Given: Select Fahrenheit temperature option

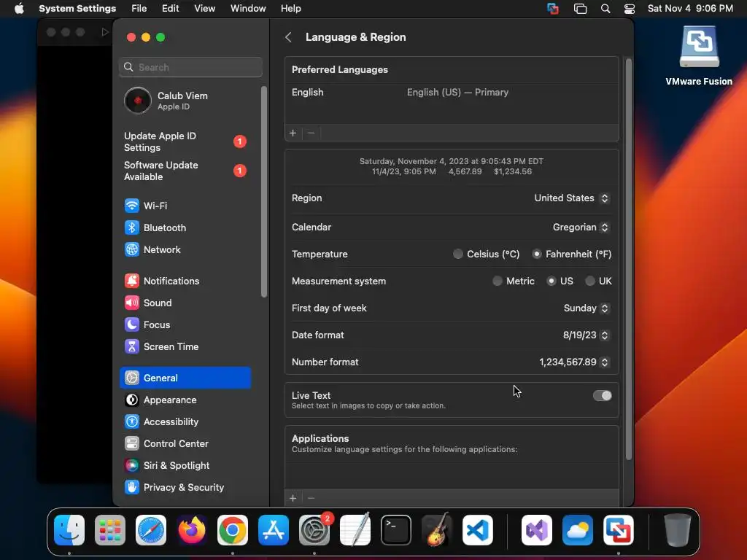Looking at the screenshot, I should [x=536, y=254].
